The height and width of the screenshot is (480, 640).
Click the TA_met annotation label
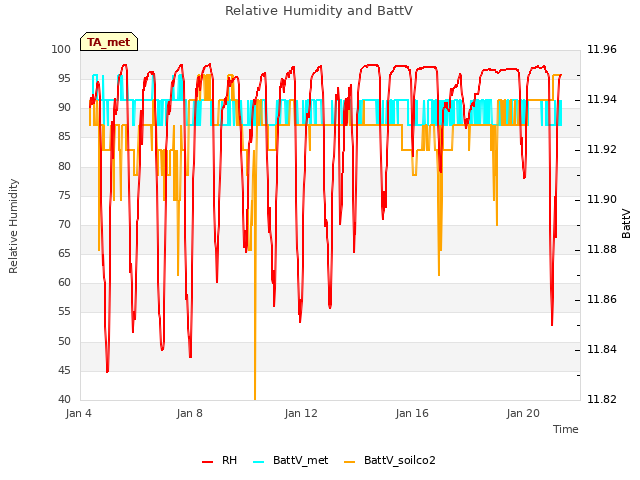109,42
